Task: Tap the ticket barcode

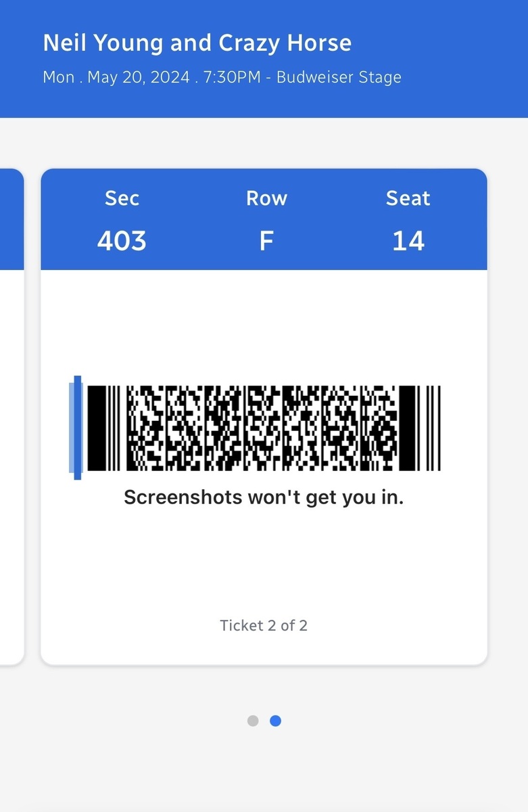Action: [x=264, y=428]
